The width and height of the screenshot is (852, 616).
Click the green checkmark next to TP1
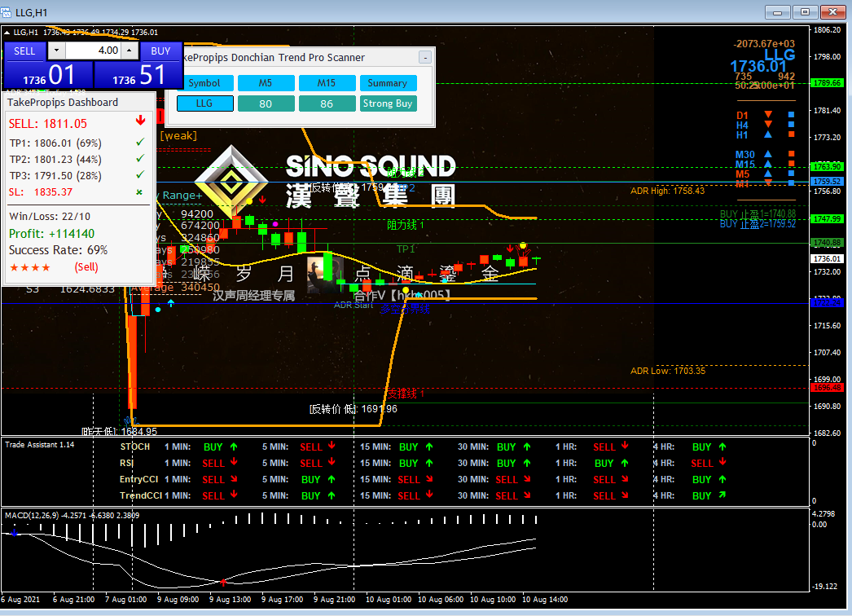coord(140,142)
